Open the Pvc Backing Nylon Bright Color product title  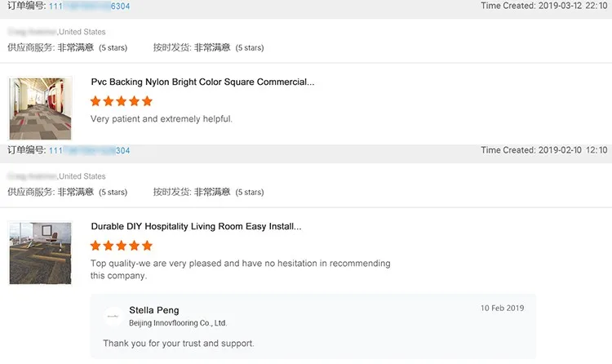202,82
